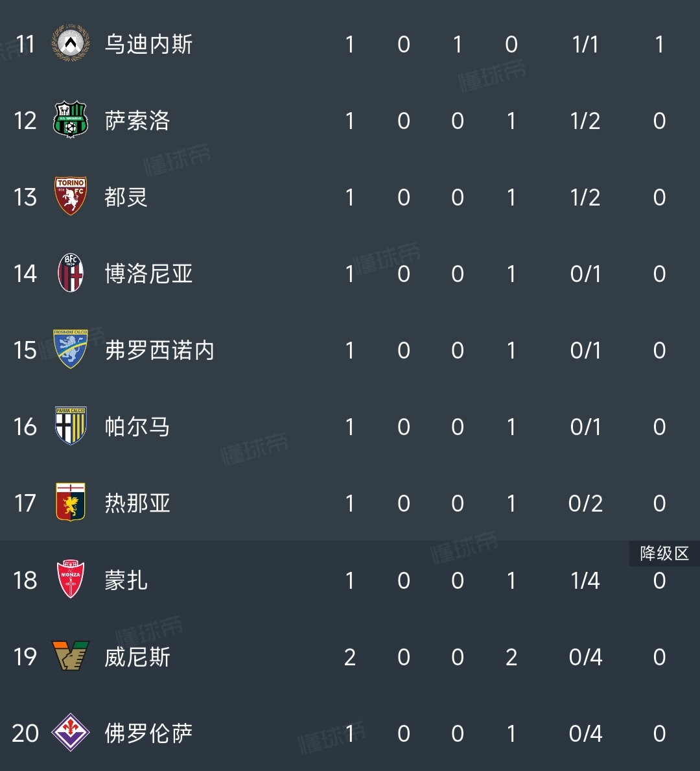Open the Genoa club crest
Image resolution: width=700 pixels, height=771 pixels.
[70, 502]
